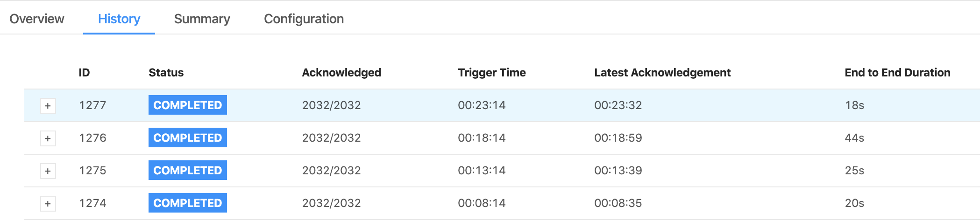Expand row for checkpoint 1275

pos(48,171)
